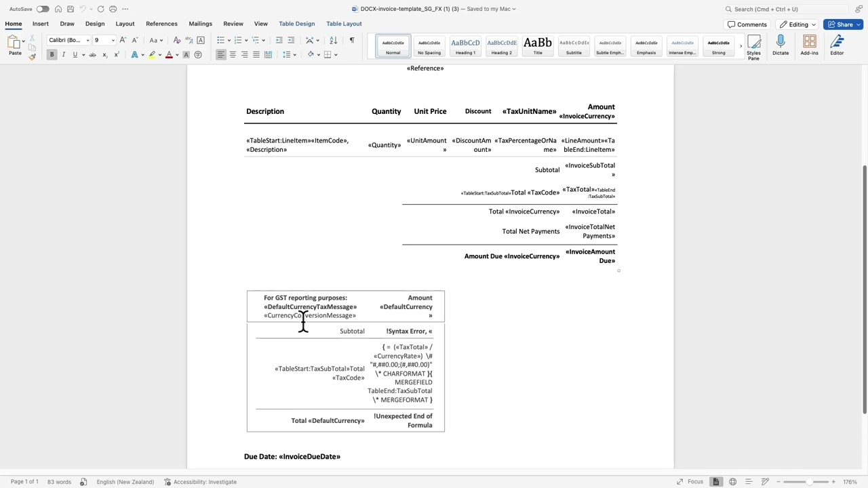The image size is (868, 488).
Task: Apply the No Spacing style
Action: [x=429, y=45]
